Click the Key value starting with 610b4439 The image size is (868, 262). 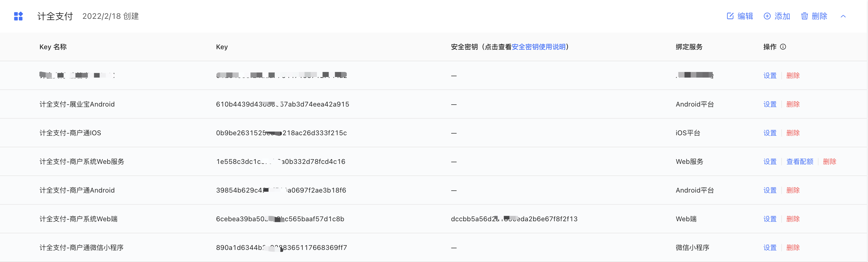pyautogui.click(x=282, y=104)
